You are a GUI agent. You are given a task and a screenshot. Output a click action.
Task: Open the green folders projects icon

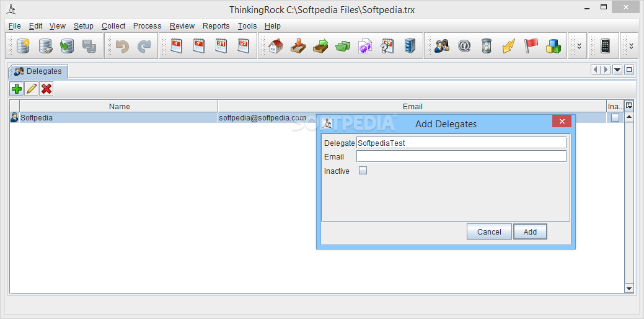tap(343, 46)
